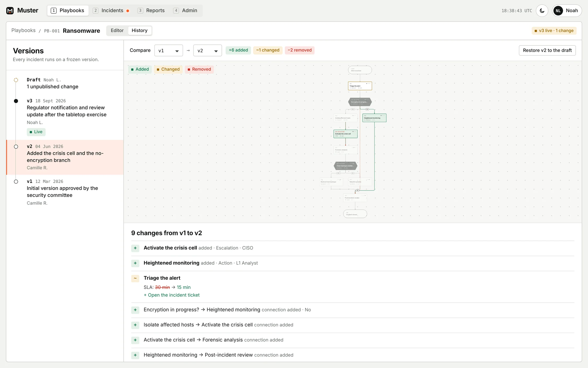Image resolution: width=588 pixels, height=368 pixels.
Task: Open the Reports nav tab
Action: coord(151,11)
